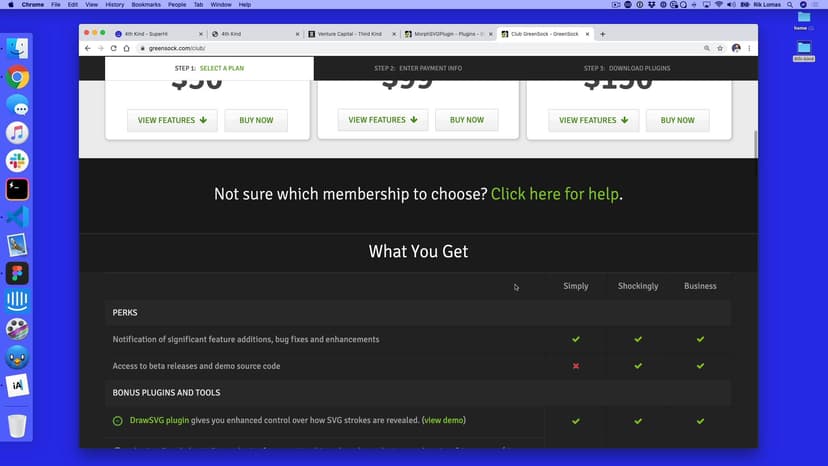Open the Music app in dock
Screen dimensions: 828x466
coord(17,133)
